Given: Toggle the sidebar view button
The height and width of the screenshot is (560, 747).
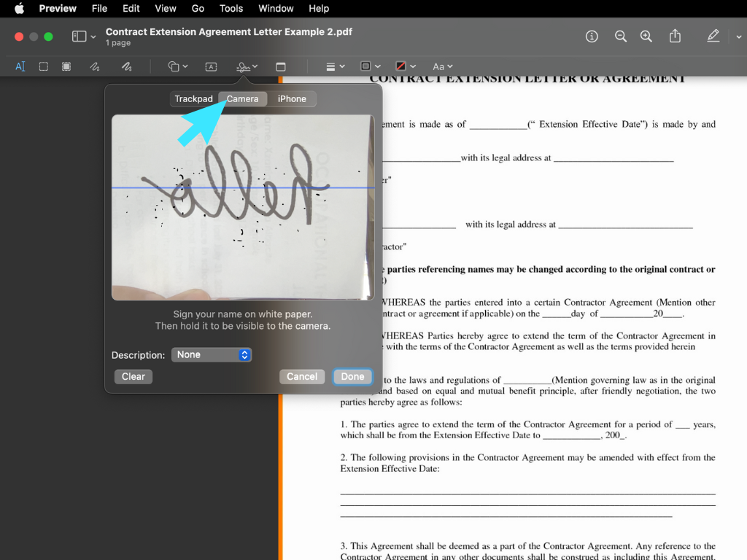Looking at the screenshot, I should [x=79, y=36].
